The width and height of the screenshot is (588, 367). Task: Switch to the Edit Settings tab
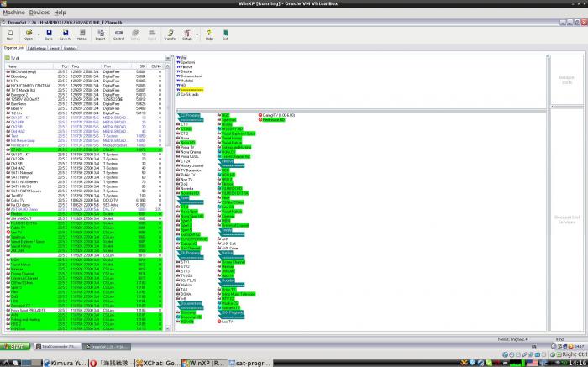(37, 49)
